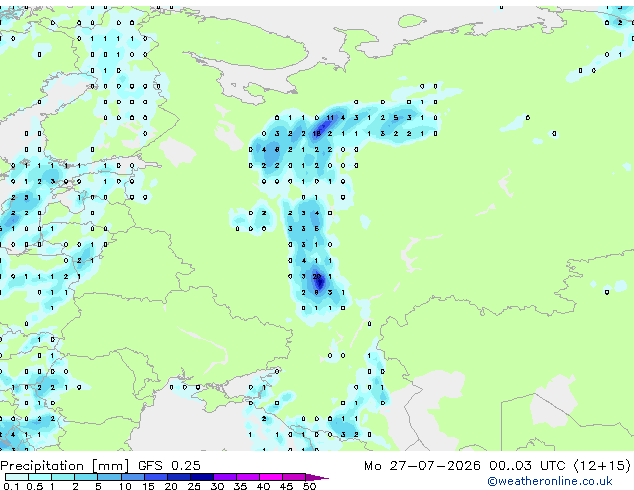Click the 1–2 mm legend color swatch
The height and width of the screenshot is (490, 634).
[63, 477]
